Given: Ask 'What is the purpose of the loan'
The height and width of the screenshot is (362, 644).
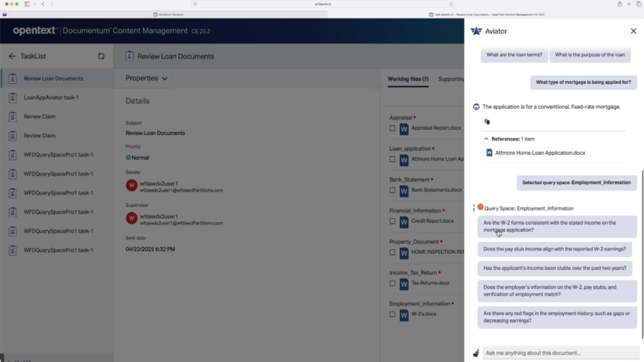Looking at the screenshot, I should point(590,55).
